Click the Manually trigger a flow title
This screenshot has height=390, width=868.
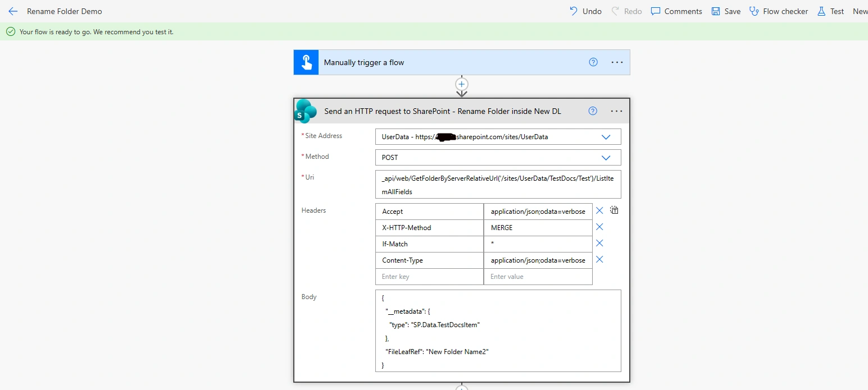[364, 62]
